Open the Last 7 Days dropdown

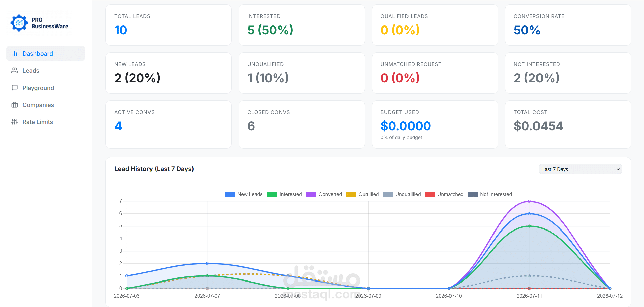pyautogui.click(x=580, y=169)
